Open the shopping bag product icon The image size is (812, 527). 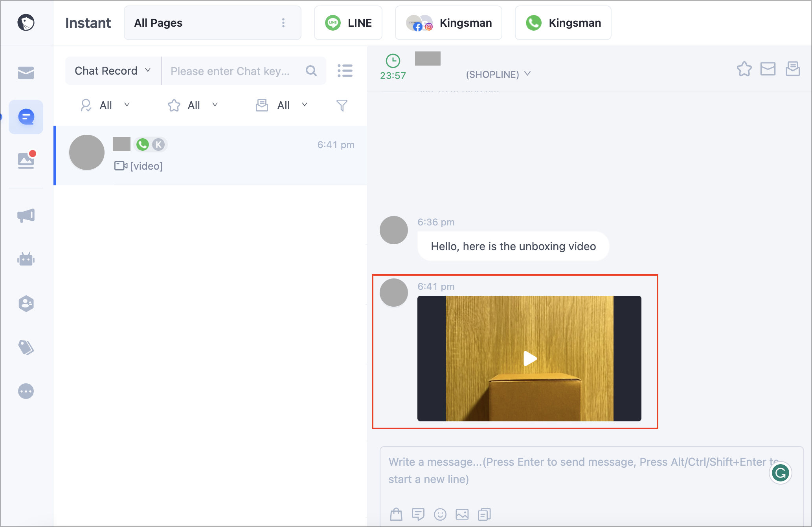point(396,514)
